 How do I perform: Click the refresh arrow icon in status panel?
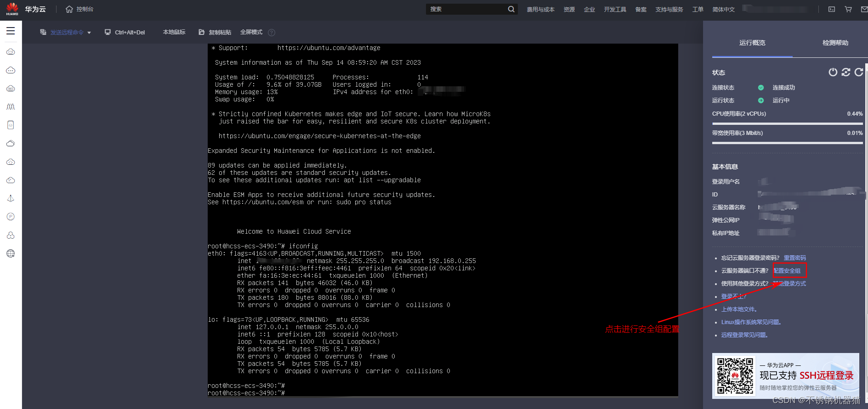859,72
